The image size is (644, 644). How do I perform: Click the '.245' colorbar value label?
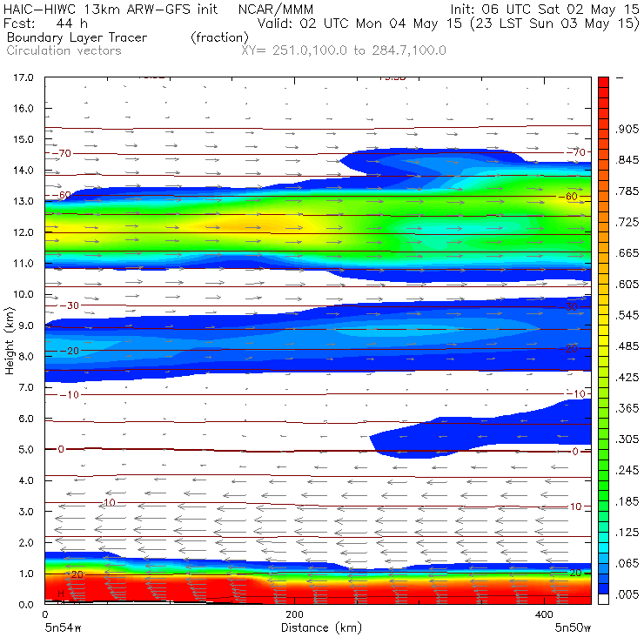(627, 470)
